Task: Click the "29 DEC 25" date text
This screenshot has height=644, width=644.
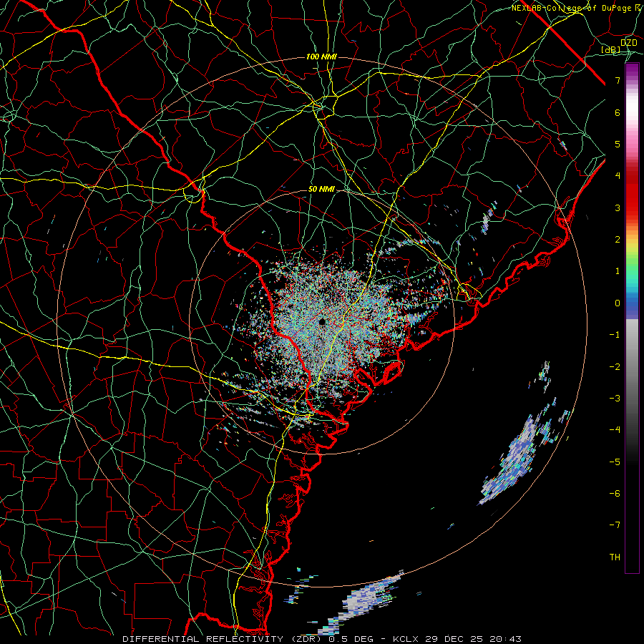Action: point(455,639)
